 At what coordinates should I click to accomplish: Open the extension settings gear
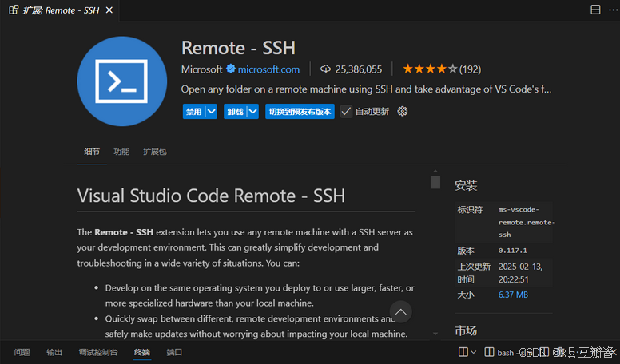[403, 112]
